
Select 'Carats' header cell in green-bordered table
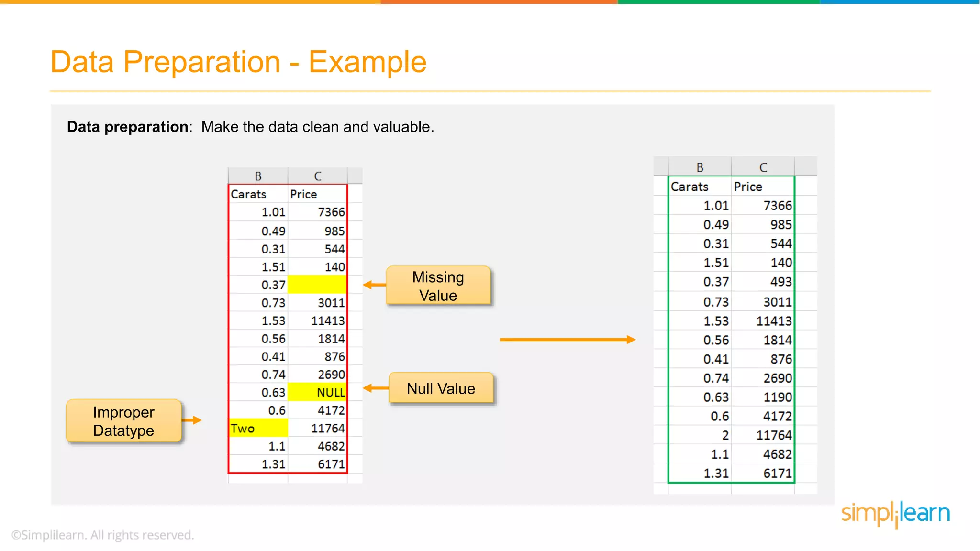(x=700, y=187)
